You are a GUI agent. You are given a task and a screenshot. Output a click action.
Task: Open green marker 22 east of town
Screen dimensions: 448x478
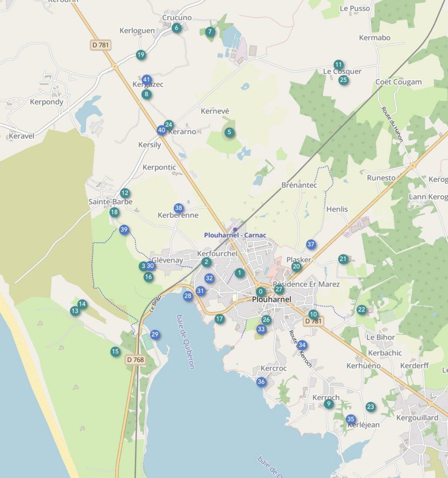point(362,309)
